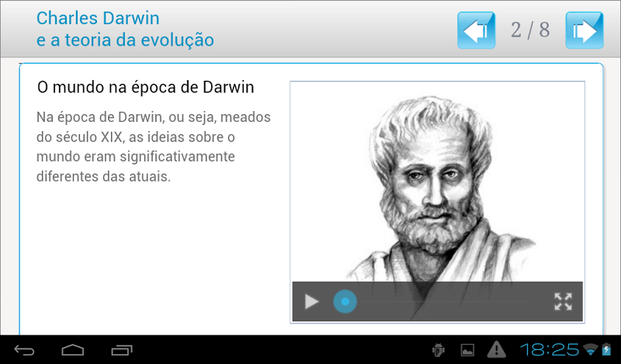
Task: Click the page counter 2 / 8
Action: [x=530, y=30]
